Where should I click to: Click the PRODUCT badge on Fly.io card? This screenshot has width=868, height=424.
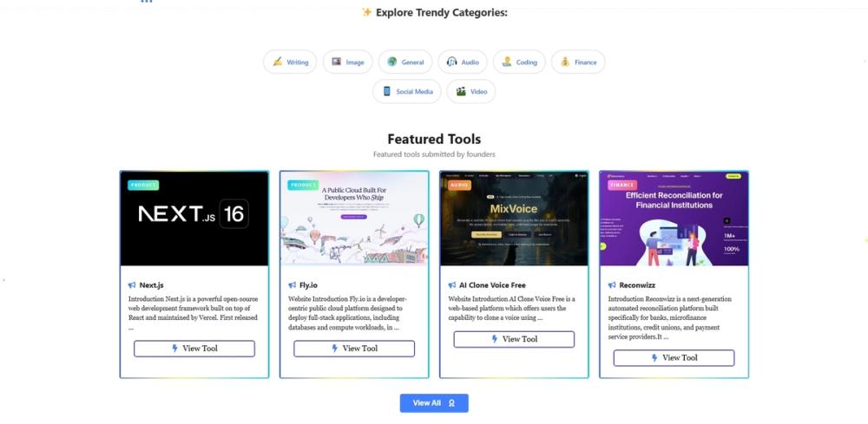tap(303, 186)
